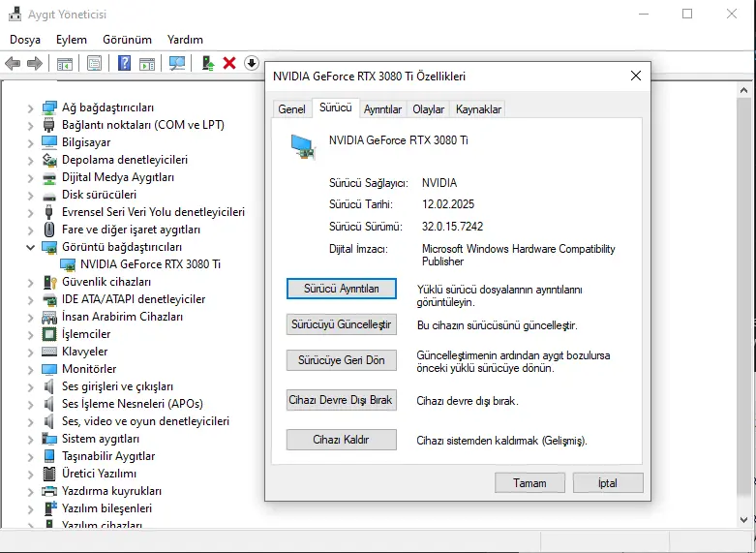This screenshot has width=756, height=553.
Task: Click the Disk sürücüleri drive icon
Action: pos(49,196)
